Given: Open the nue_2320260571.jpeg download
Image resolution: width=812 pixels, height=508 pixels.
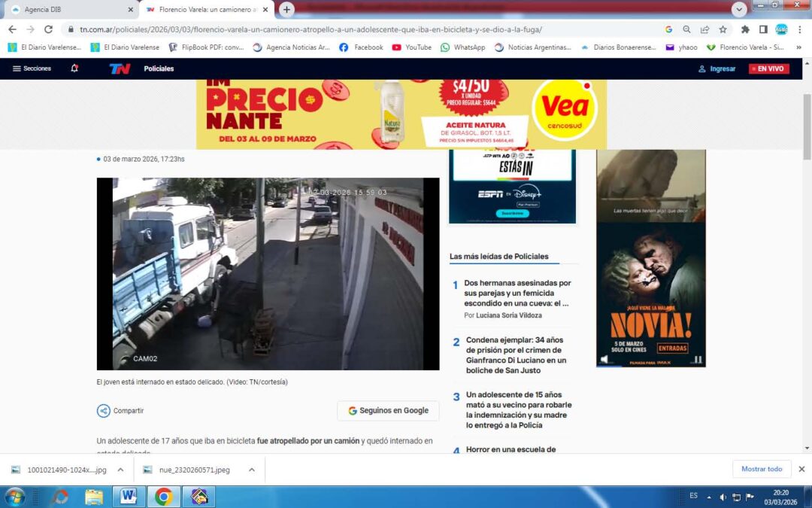Looking at the screenshot, I should pos(194,470).
